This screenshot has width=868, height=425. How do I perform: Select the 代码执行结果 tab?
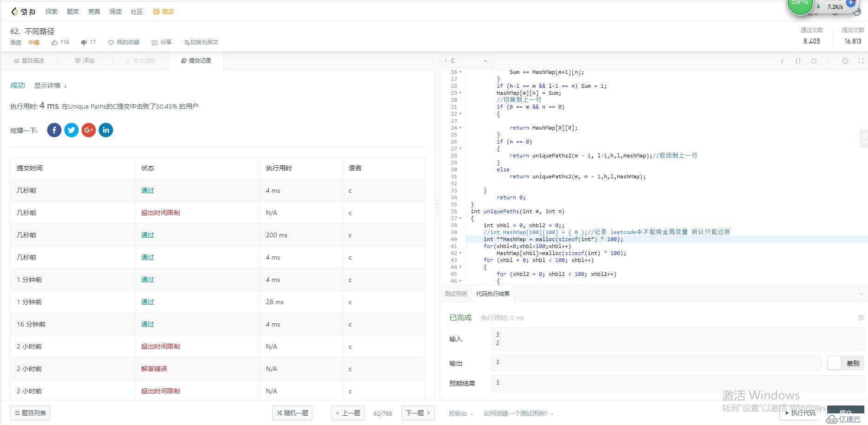click(493, 294)
